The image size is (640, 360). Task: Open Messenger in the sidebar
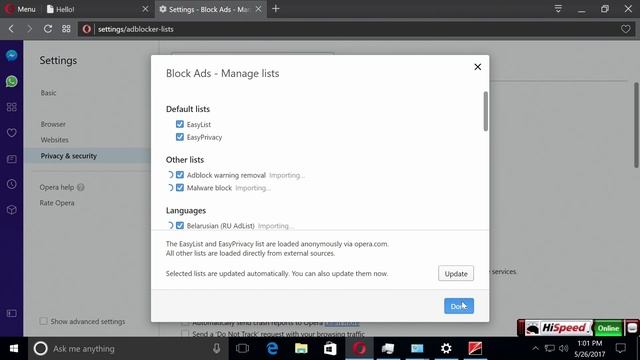[11, 56]
